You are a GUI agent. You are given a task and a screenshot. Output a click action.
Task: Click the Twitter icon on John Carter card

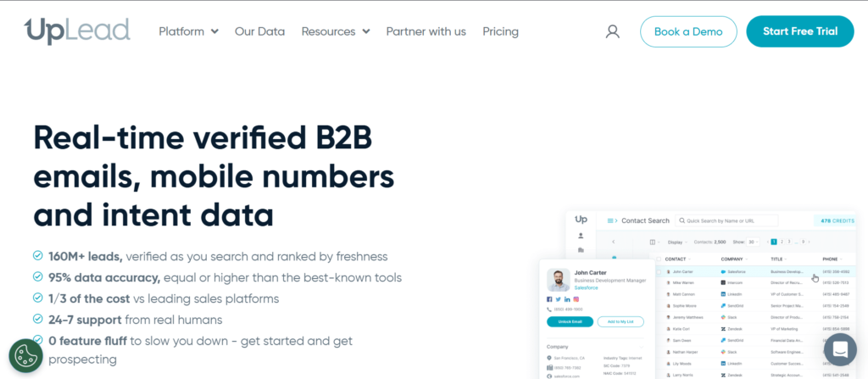tap(558, 299)
